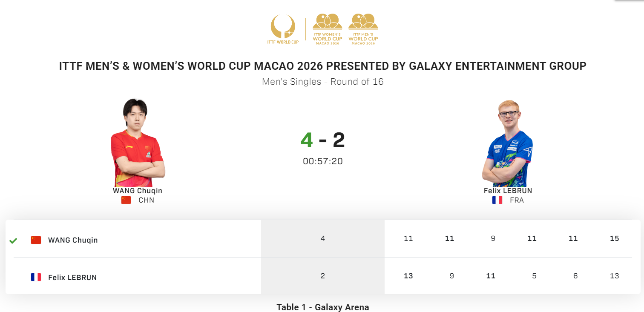The height and width of the screenshot is (312, 644).
Task: Click Men's Singles - Round of 16 subtitle
Action: [x=323, y=82]
